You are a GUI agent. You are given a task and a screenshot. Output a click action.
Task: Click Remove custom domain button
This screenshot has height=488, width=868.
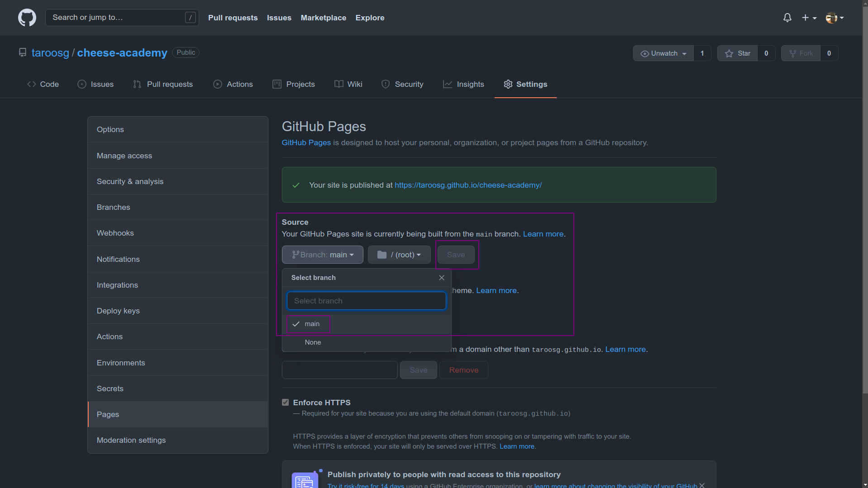(463, 370)
